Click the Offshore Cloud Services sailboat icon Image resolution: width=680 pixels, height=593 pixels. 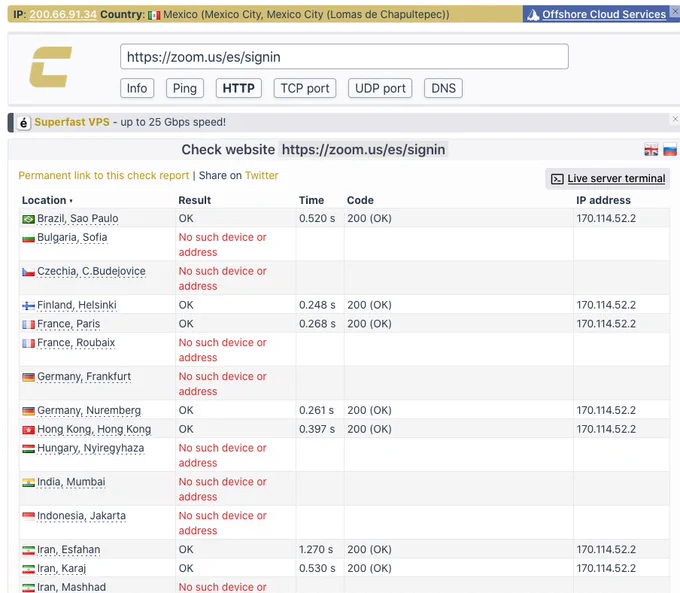(x=533, y=15)
